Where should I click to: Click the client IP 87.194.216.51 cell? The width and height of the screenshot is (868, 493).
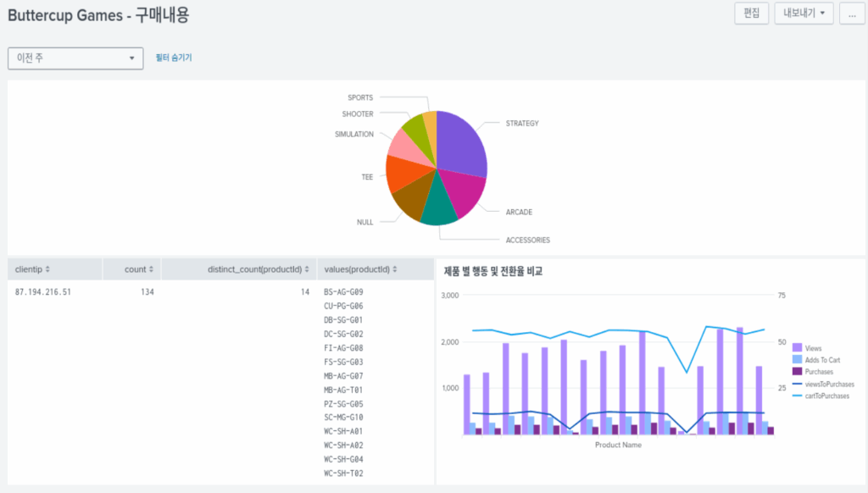coord(43,291)
